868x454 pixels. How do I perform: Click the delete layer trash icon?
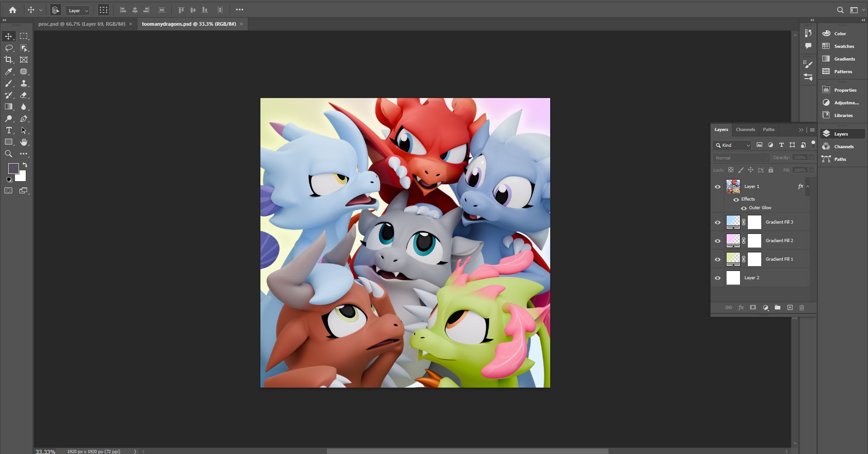[802, 308]
